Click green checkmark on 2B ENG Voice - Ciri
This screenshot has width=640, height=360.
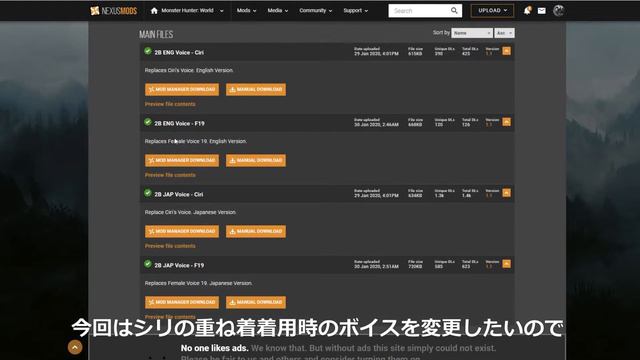(x=148, y=51)
